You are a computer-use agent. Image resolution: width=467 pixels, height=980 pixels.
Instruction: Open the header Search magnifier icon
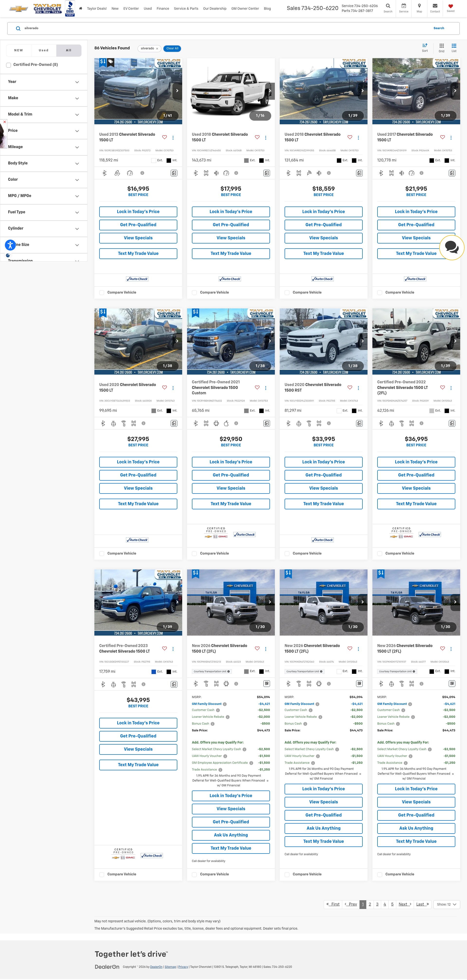pyautogui.click(x=387, y=6)
